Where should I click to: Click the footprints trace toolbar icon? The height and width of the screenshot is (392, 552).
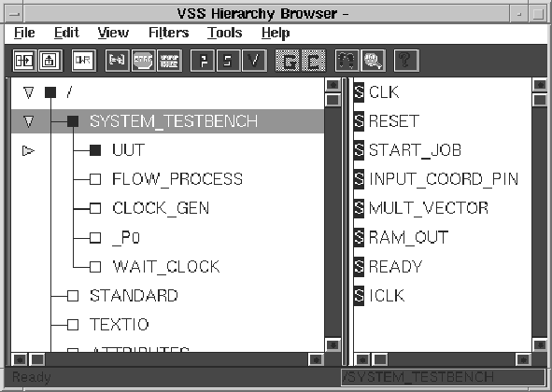point(347,61)
